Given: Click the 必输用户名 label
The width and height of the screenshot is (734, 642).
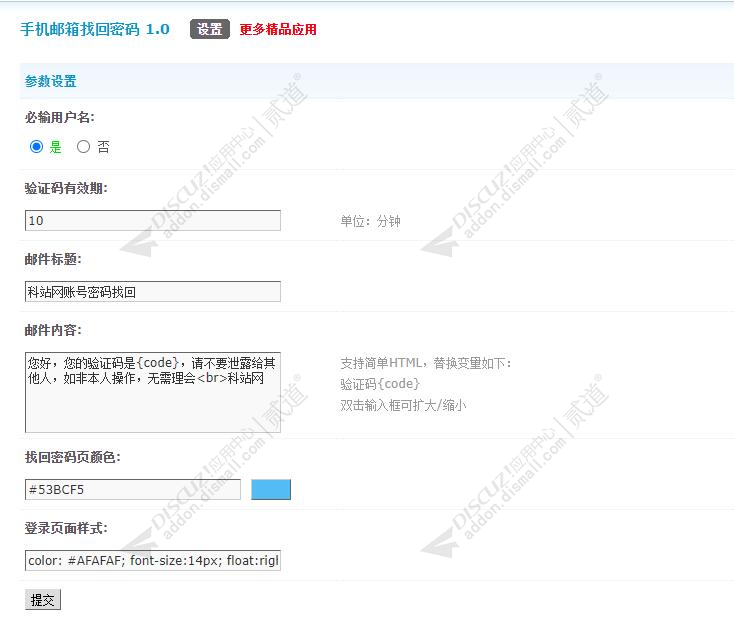Looking at the screenshot, I should [59, 117].
